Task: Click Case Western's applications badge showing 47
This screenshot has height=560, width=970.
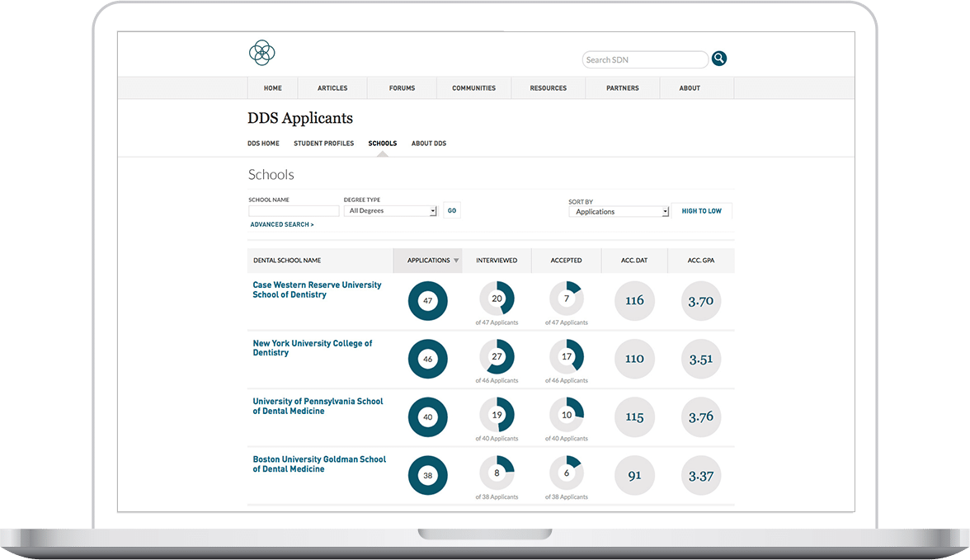Action: click(x=427, y=301)
